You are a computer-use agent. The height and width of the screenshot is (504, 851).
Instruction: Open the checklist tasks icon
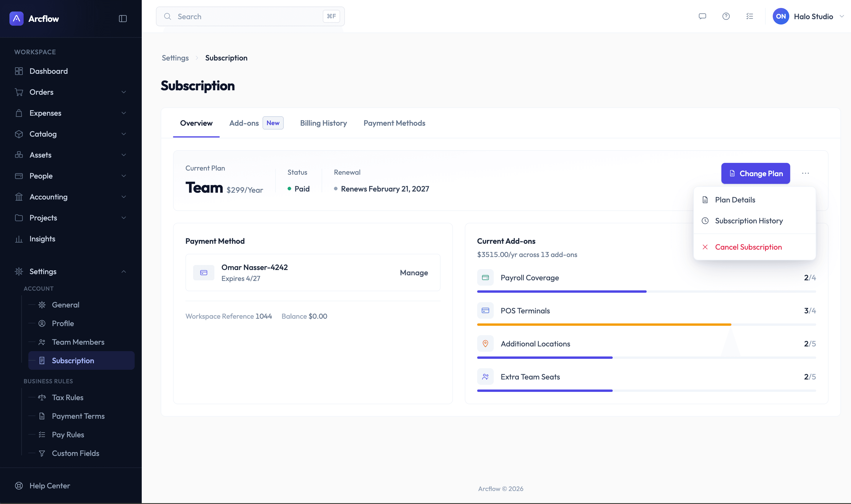point(750,16)
